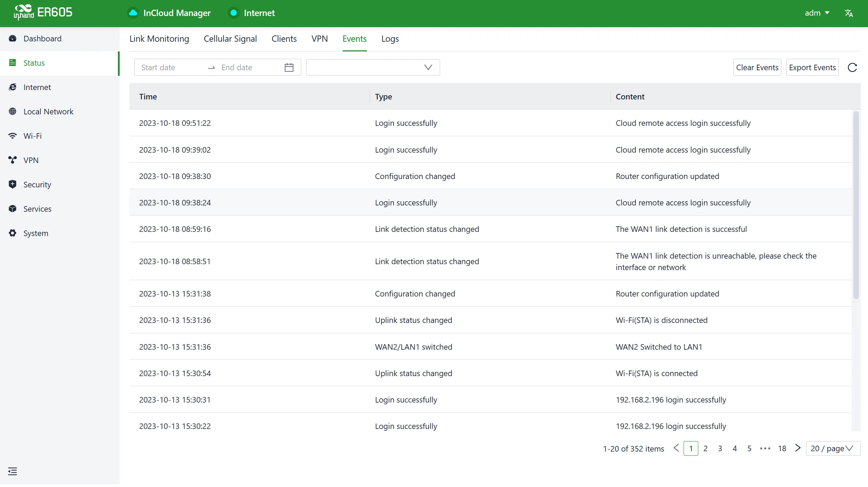Click the inhand ER605 logo

[x=43, y=12]
